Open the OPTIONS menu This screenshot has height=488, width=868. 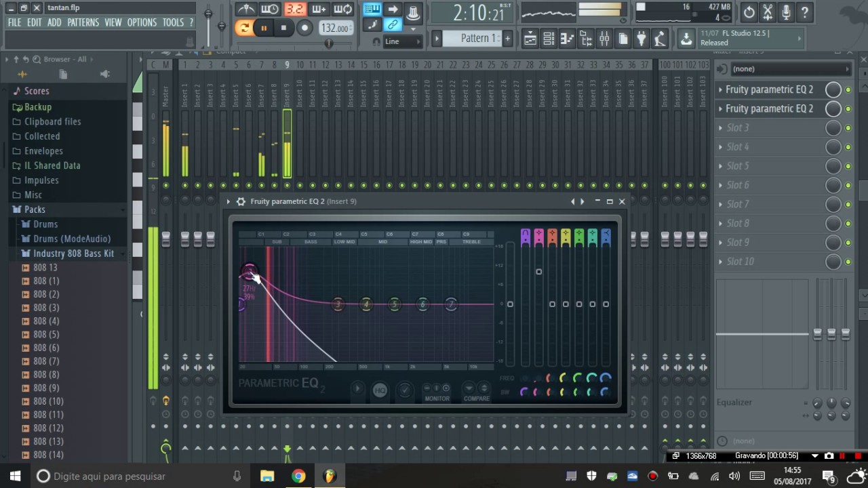[x=142, y=22]
